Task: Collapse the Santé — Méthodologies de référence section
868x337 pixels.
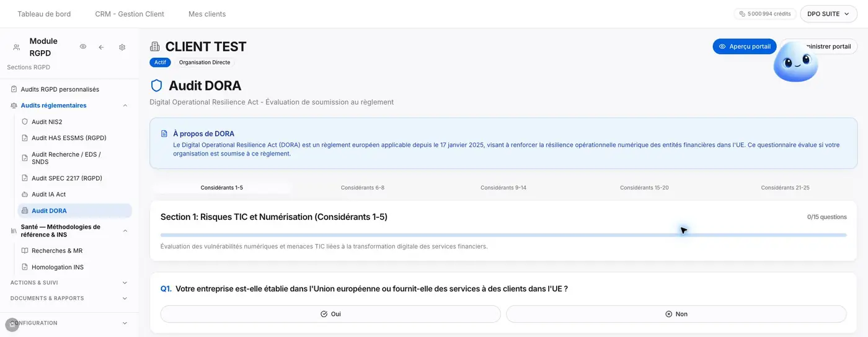Action: point(125,230)
